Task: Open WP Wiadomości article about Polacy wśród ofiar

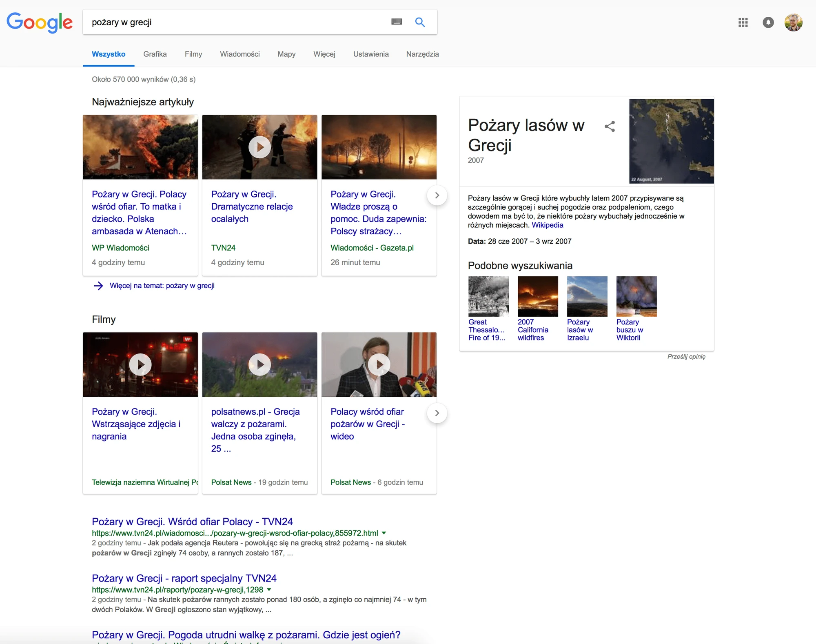Action: click(x=139, y=213)
